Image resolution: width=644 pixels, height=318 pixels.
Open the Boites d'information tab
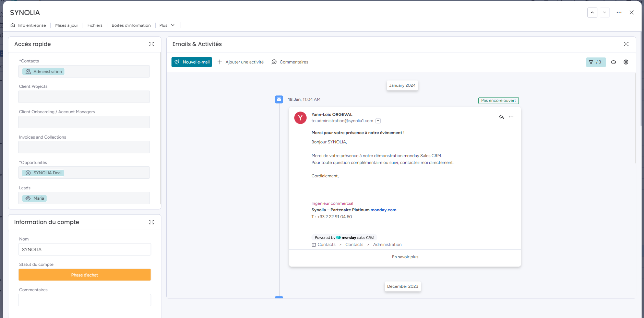[x=131, y=25]
